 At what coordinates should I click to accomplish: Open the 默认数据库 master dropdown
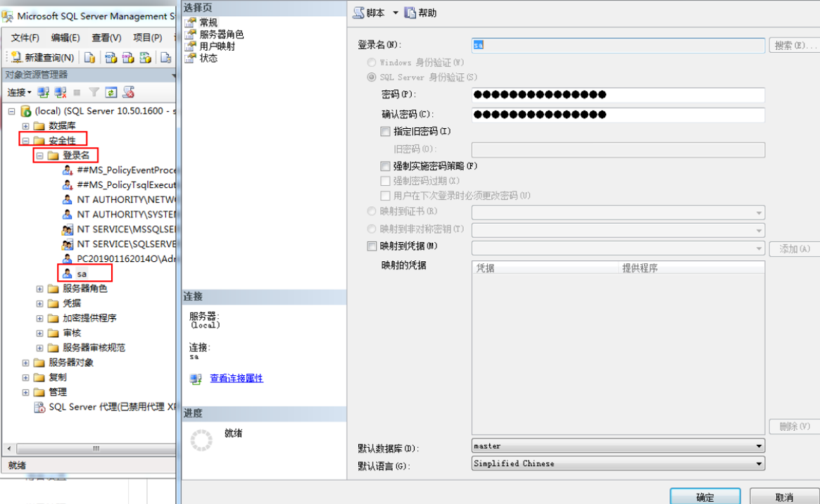point(618,446)
